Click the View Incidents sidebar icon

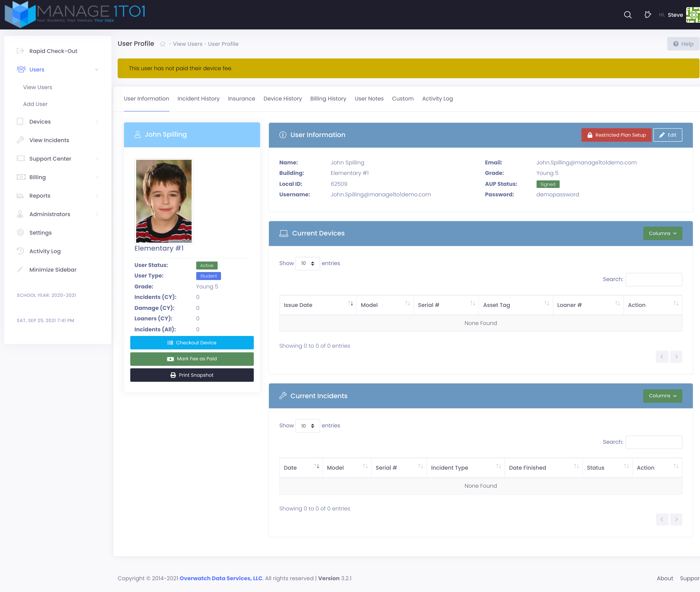[20, 140]
